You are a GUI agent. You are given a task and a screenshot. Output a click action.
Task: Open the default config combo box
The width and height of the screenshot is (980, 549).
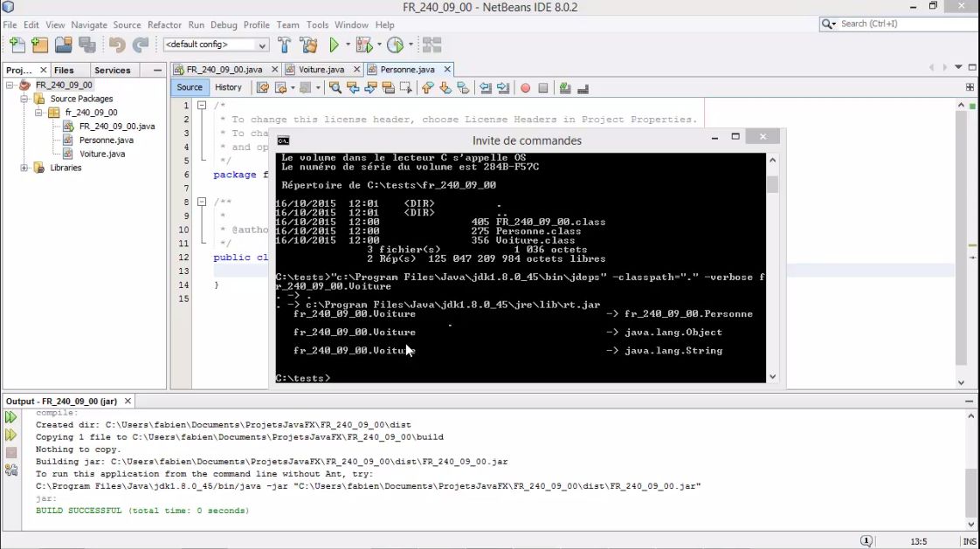pyautogui.click(x=216, y=45)
